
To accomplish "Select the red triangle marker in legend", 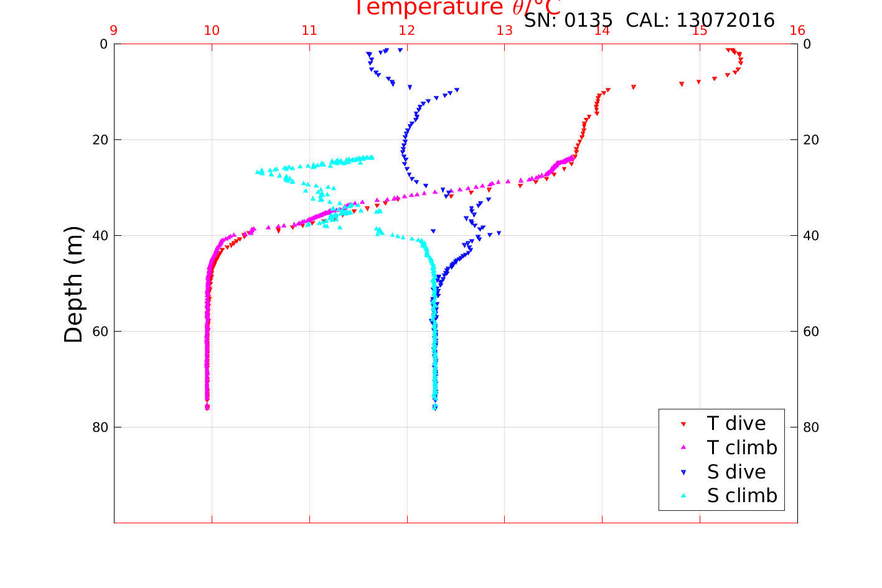I will (x=683, y=424).
